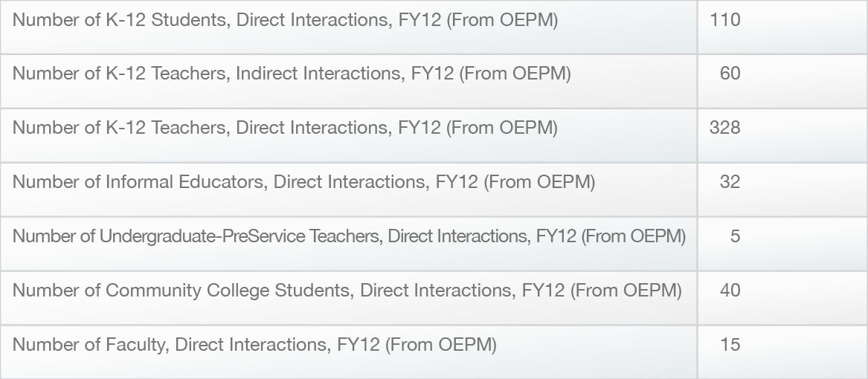The image size is (868, 379).
Task: Click "(From OEPM)" in the Faculty row
Action: click(441, 345)
